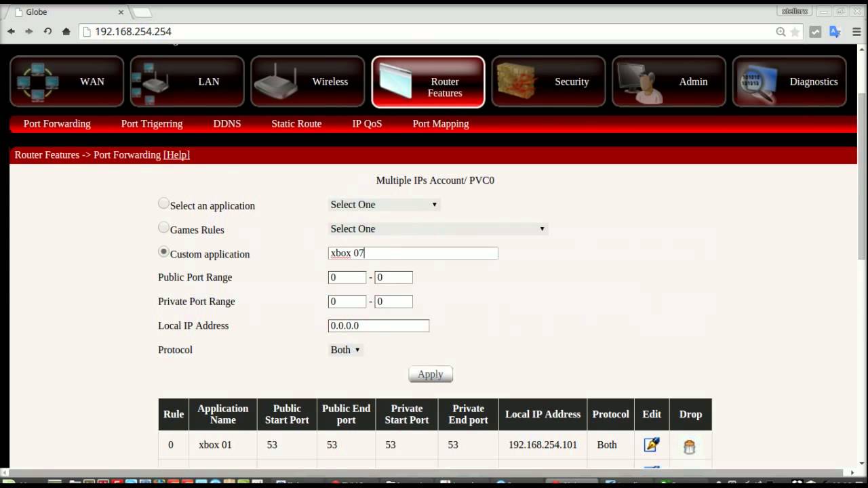868x488 pixels.
Task: Click the xtellarx profile button
Action: tap(795, 11)
